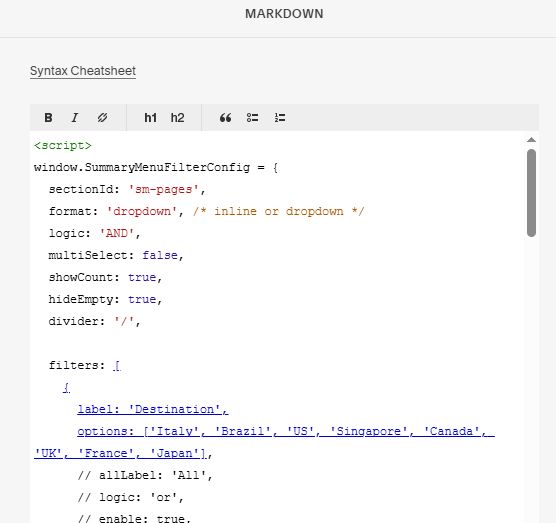
Task: Place cursor on window.SummaryMenuFilterConfig line
Action: tap(156, 167)
